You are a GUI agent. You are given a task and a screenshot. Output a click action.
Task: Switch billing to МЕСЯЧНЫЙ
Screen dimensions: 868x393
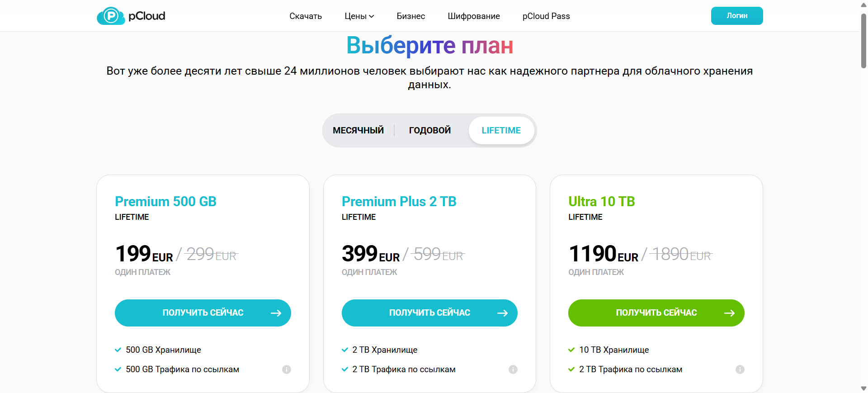point(358,130)
